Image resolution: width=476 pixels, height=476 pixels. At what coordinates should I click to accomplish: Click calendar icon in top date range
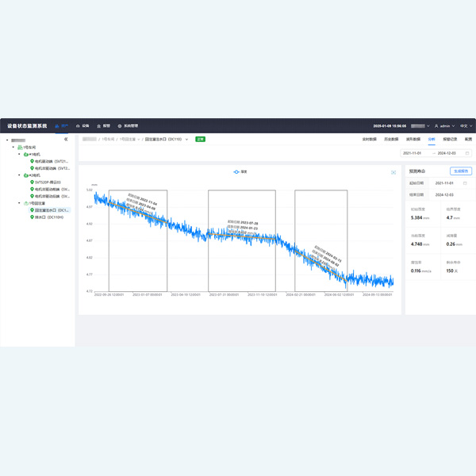coord(468,153)
